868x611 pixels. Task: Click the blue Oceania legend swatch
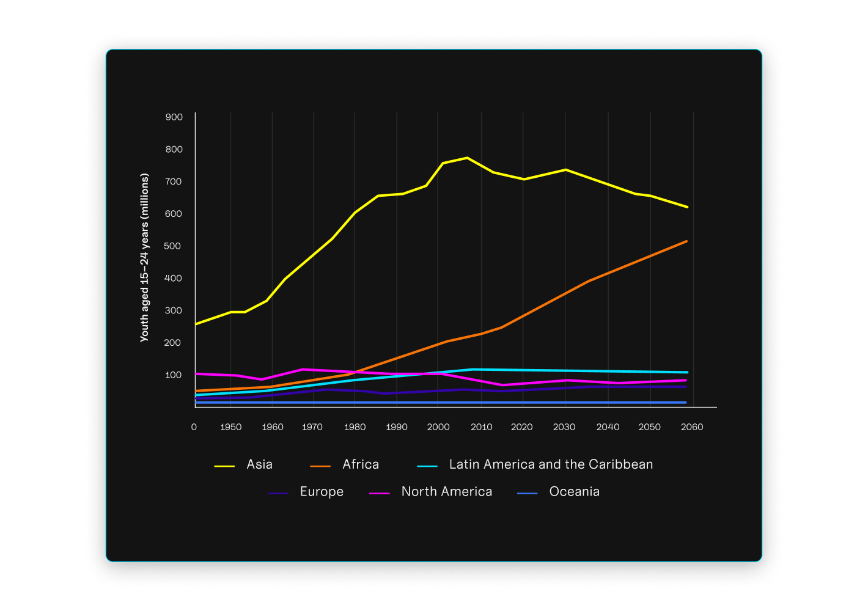(528, 493)
